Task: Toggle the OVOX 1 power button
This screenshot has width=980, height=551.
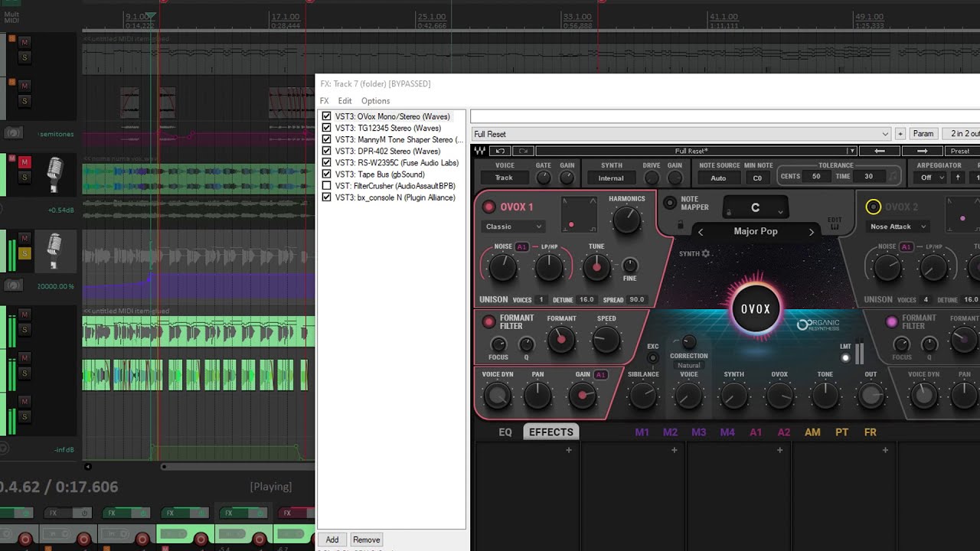Action: point(488,207)
